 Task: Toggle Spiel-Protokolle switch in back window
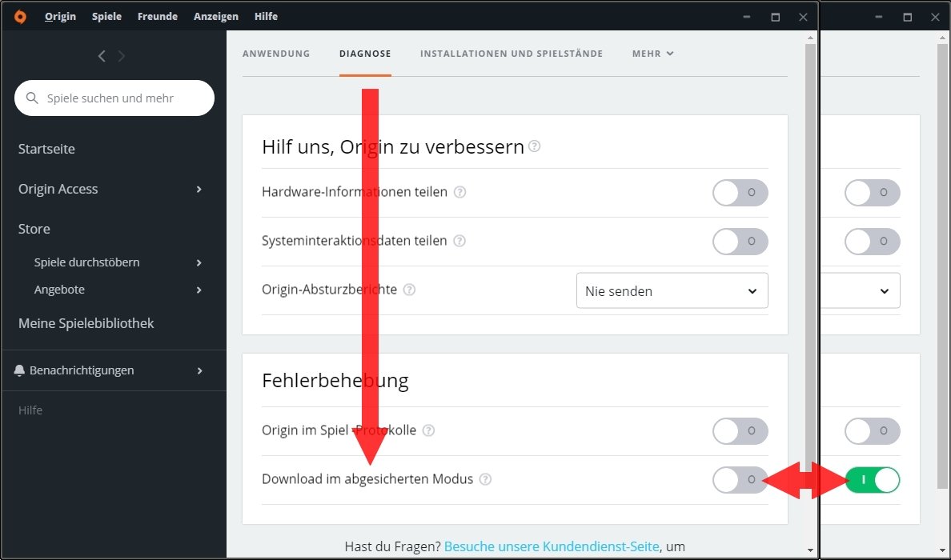point(873,431)
